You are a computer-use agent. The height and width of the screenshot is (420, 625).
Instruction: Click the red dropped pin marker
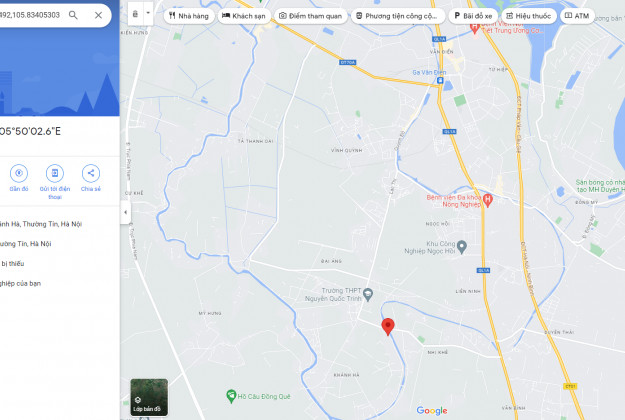pyautogui.click(x=388, y=327)
